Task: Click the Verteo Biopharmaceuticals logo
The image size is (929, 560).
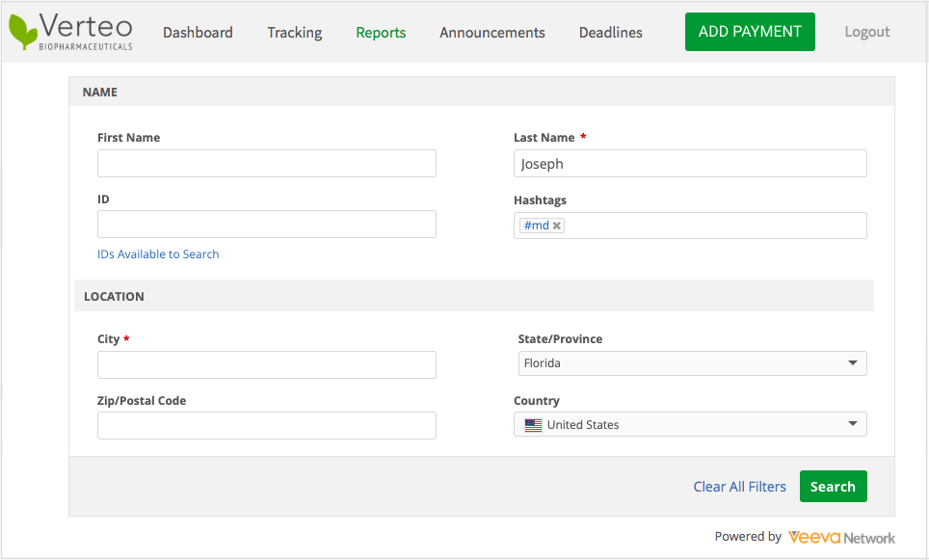Action: [70, 32]
